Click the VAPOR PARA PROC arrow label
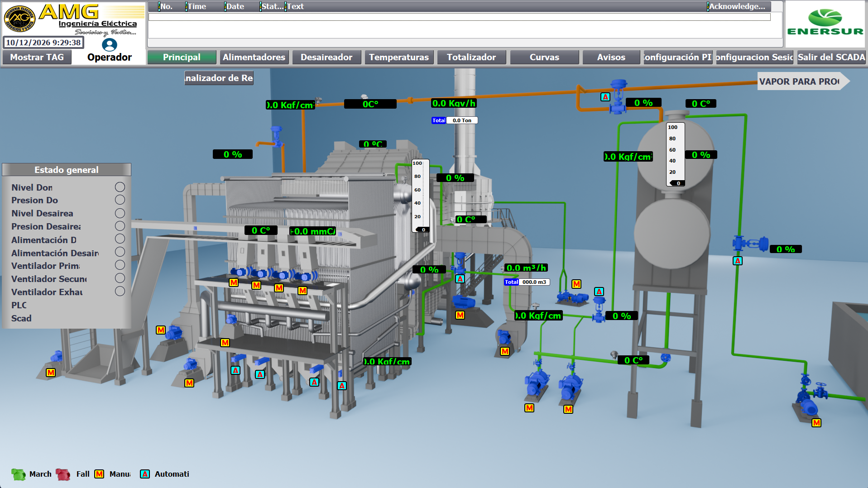Viewport: 868px width, 488px height. tap(803, 81)
